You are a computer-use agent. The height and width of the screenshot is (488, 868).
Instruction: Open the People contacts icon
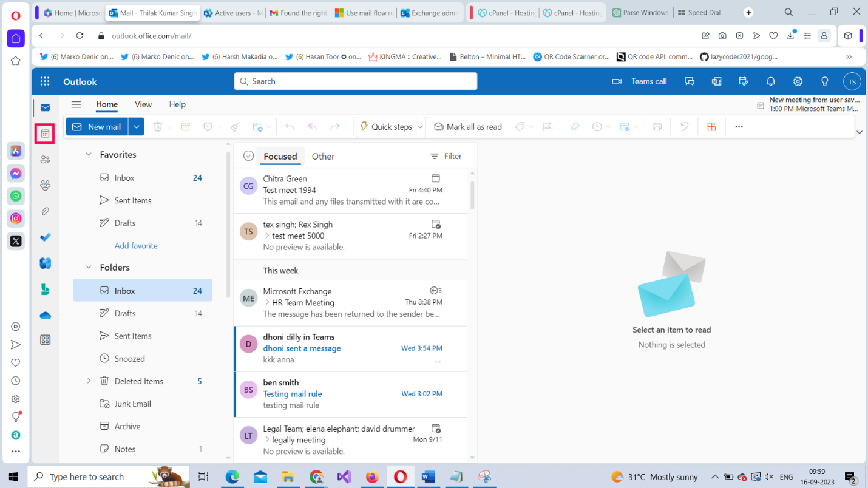[x=45, y=160]
